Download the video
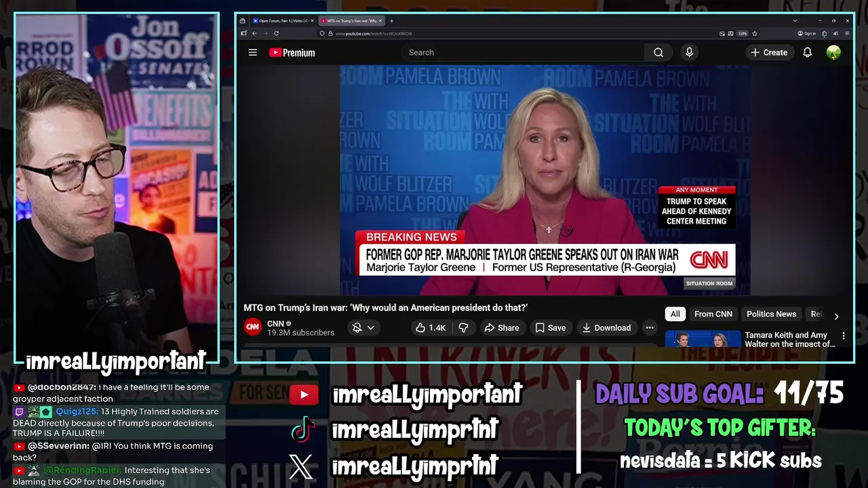This screenshot has height=488, width=868. pyautogui.click(x=606, y=327)
